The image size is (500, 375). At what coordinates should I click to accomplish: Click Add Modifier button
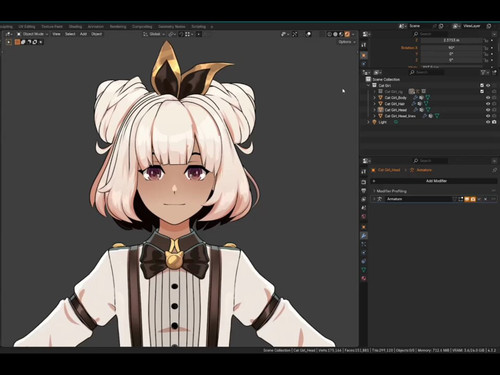tap(434, 181)
